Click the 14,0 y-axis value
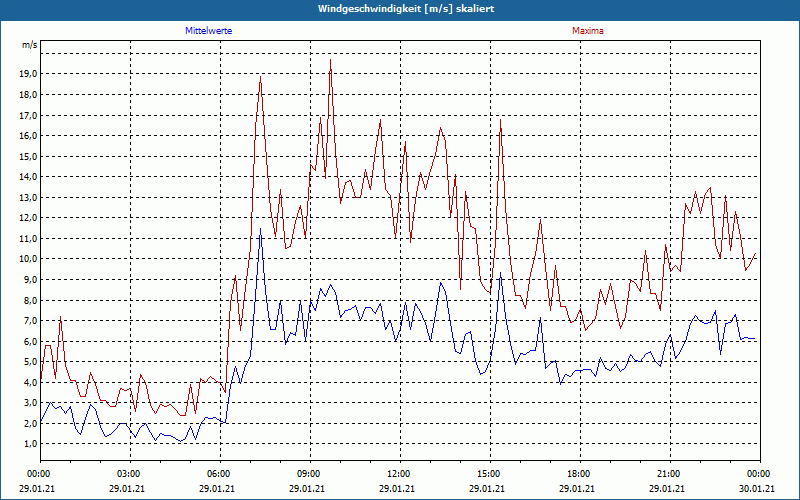800x500 pixels. (x=28, y=177)
